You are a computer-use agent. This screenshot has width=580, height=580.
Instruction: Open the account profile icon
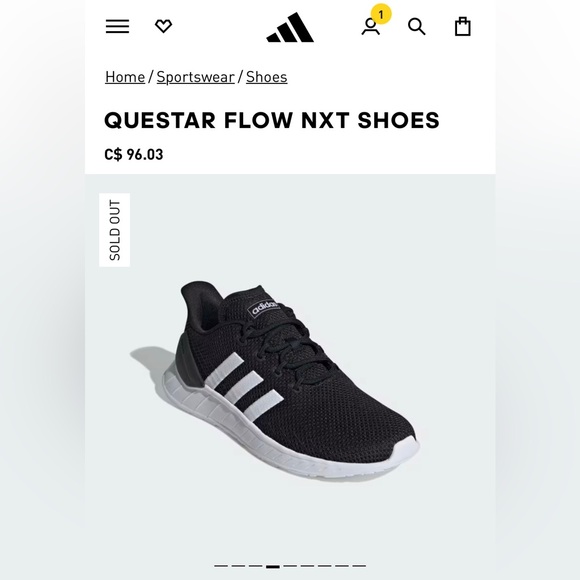370,27
